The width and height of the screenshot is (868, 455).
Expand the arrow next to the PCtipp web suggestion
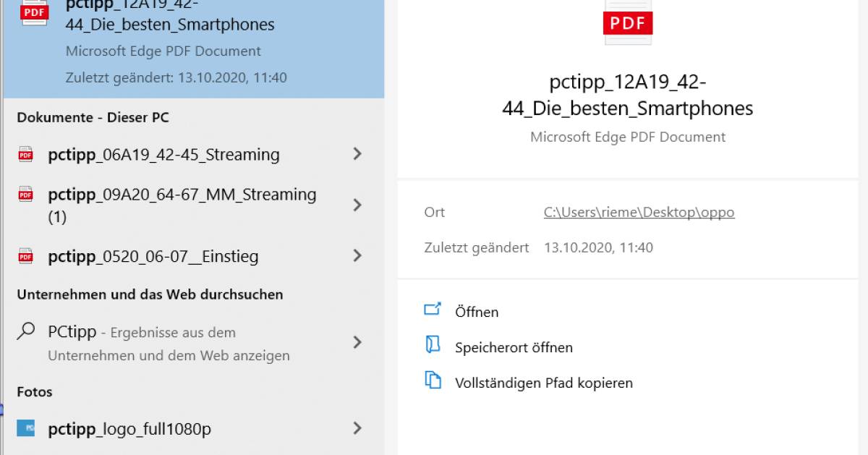357,342
